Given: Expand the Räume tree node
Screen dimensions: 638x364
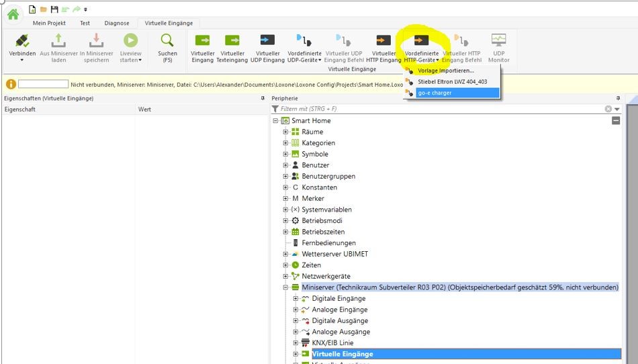Looking at the screenshot, I should tap(286, 132).
